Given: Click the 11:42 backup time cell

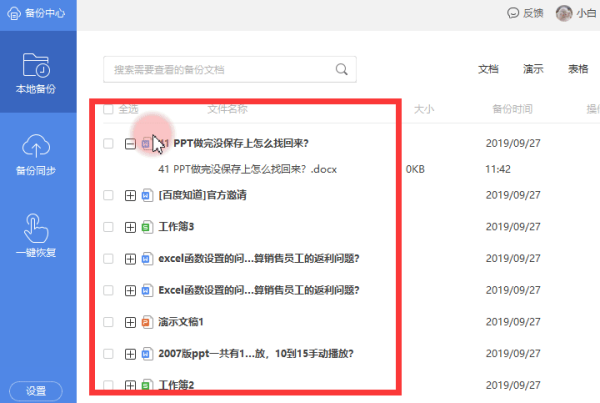Looking at the screenshot, I should click(498, 169).
